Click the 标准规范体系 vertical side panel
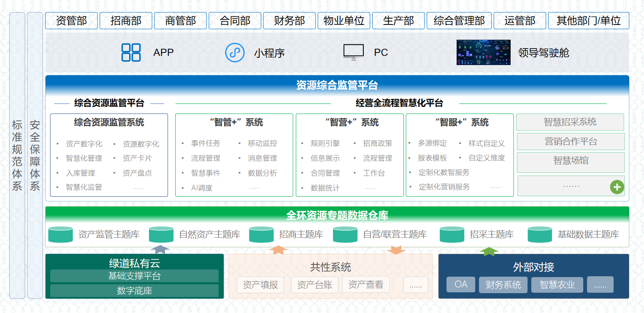This screenshot has width=644, height=313. coord(17,155)
